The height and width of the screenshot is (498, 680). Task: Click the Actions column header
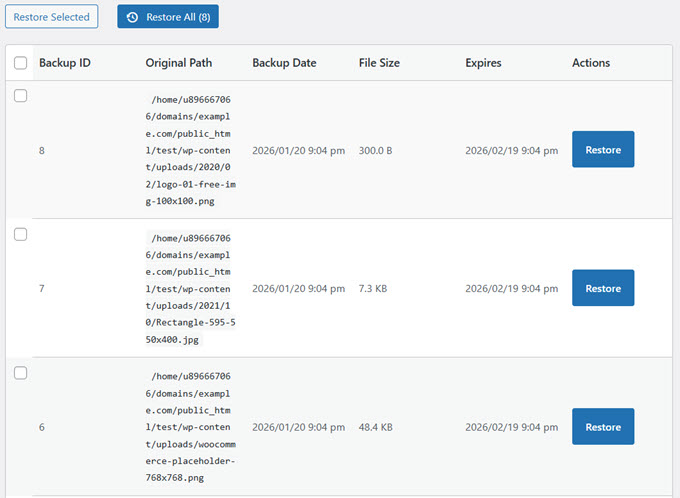click(x=590, y=63)
